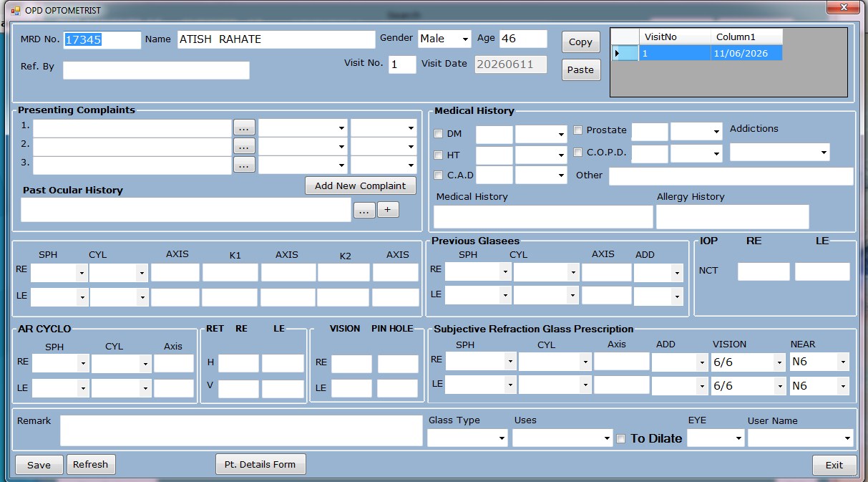Click the Ref. By field
Image resolution: width=868 pixels, height=482 pixels.
pos(156,70)
